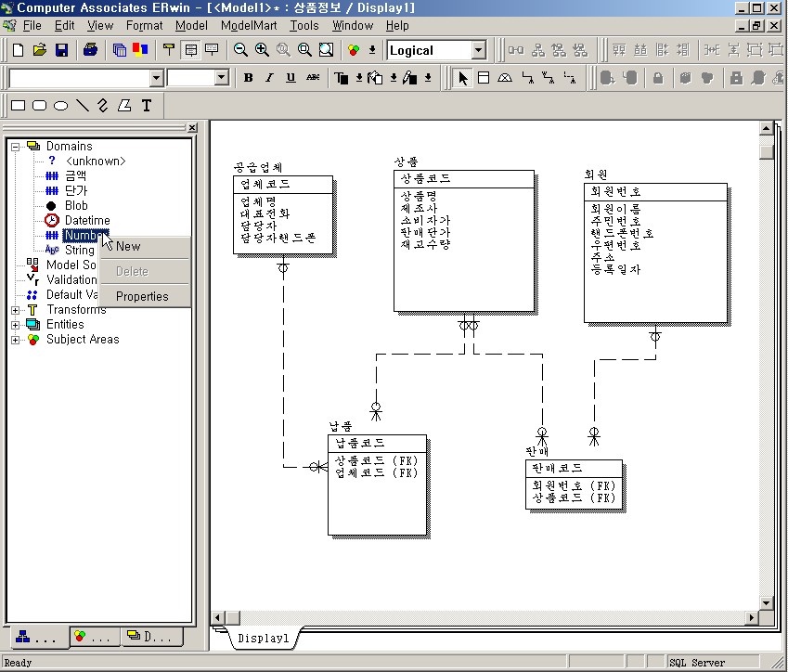Select the rounded rectangle drawing shape
The image size is (788, 672).
[x=39, y=106]
